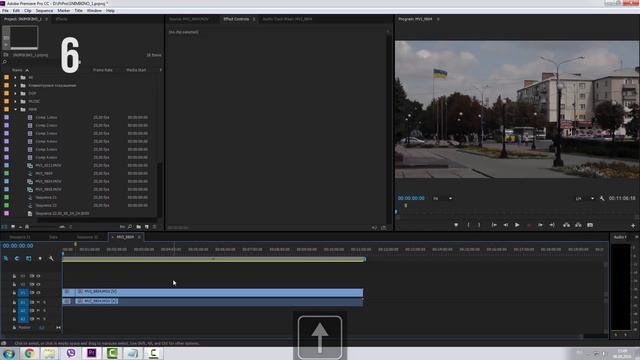The height and width of the screenshot is (360, 640).
Task: Mute audio track A1
Action: (x=38, y=302)
